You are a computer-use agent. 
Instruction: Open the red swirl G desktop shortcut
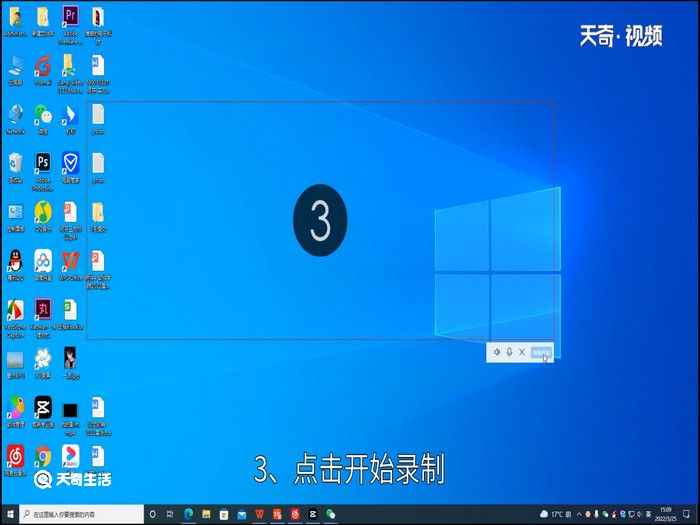tap(43, 71)
